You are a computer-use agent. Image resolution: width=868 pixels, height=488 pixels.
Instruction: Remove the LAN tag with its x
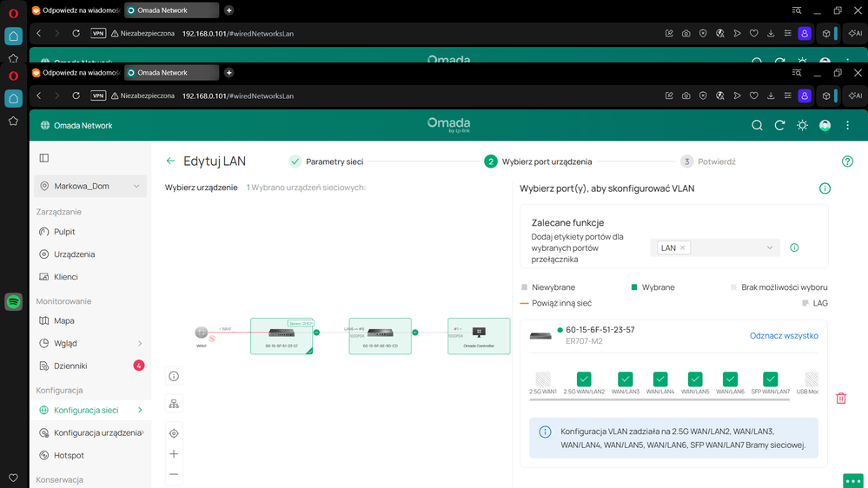tap(683, 247)
